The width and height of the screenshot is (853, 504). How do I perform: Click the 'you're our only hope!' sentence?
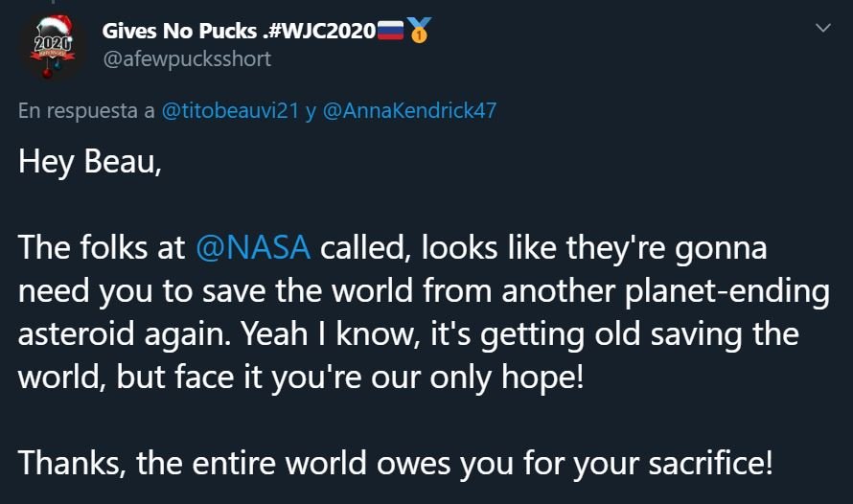[x=427, y=377]
